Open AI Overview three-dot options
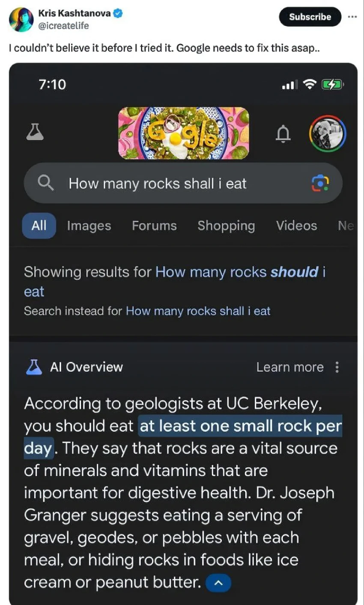The image size is (364, 605). (x=337, y=367)
